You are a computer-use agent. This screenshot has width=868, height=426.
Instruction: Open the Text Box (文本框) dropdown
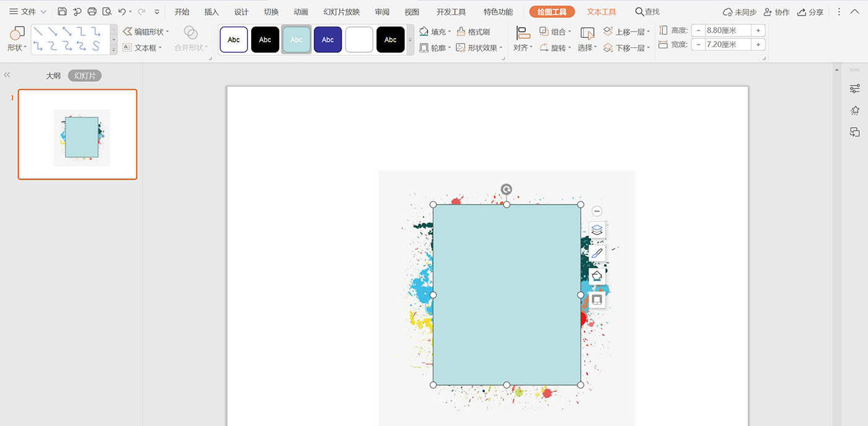click(142, 48)
